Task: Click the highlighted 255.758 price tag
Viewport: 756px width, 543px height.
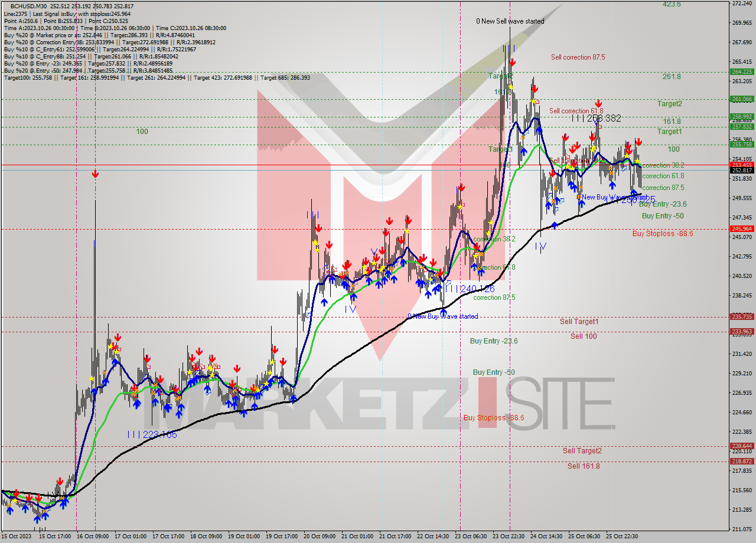Action: click(x=742, y=144)
